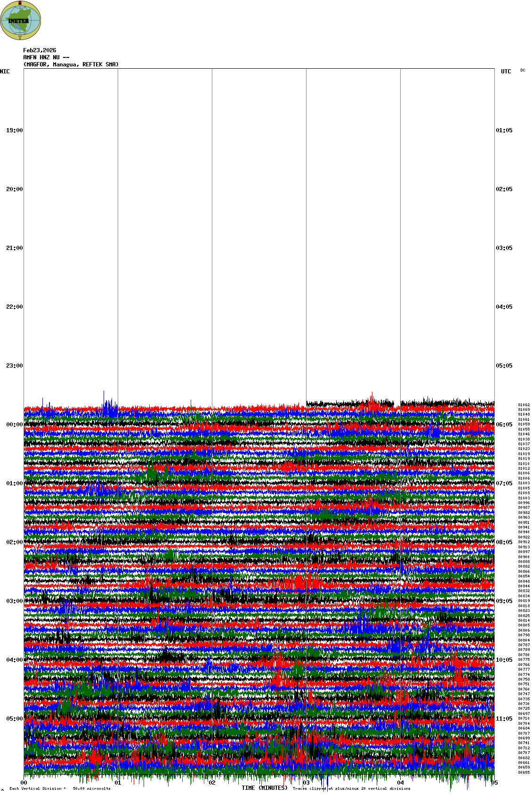
Task: Click the 80996 DC offset value
Action: coord(524,503)
